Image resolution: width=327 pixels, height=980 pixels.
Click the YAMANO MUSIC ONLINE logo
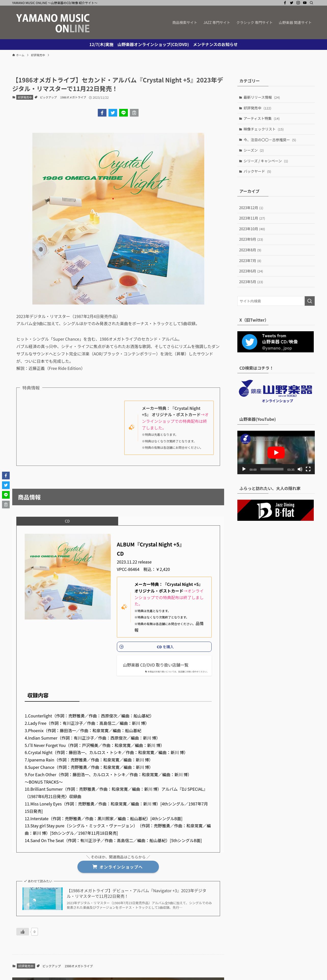[x=53, y=23]
